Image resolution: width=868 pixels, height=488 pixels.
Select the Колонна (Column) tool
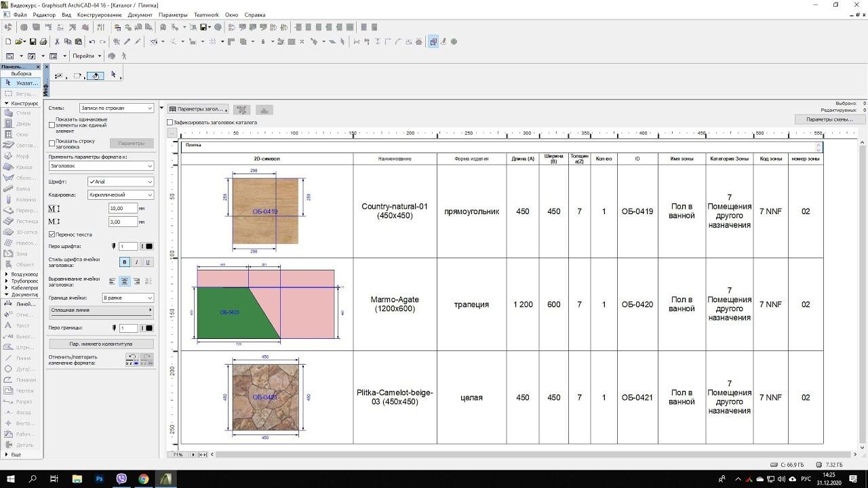click(22, 200)
